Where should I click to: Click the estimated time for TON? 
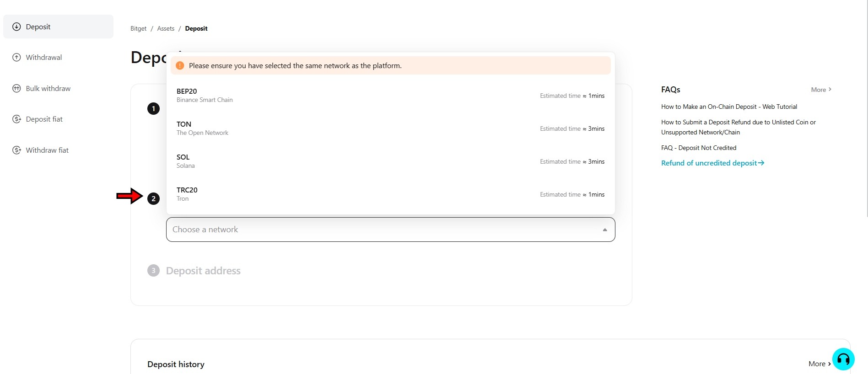572,128
